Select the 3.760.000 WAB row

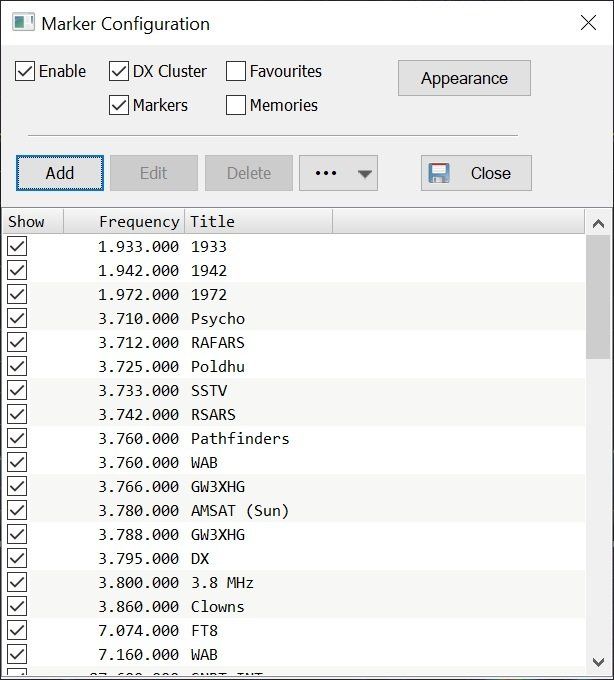click(294, 462)
